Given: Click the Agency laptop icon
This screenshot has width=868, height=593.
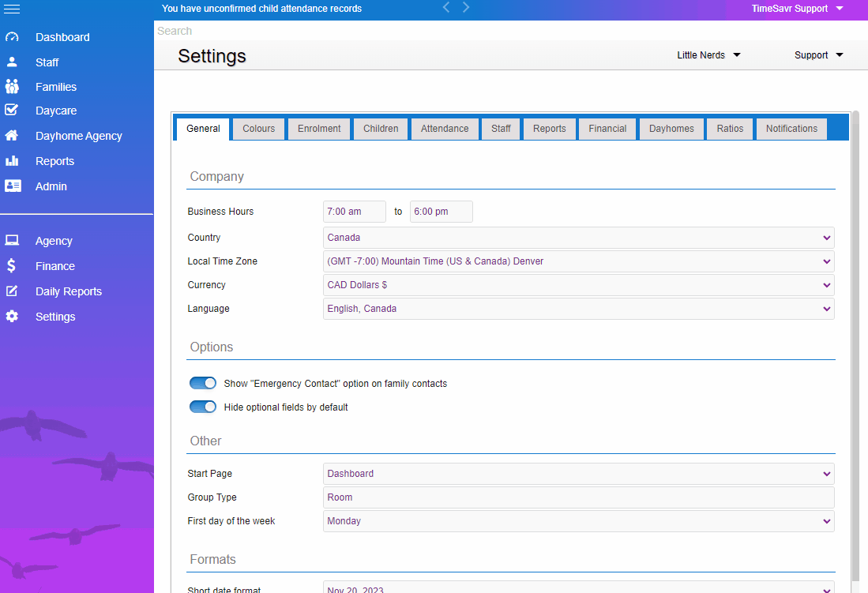Looking at the screenshot, I should tap(12, 240).
